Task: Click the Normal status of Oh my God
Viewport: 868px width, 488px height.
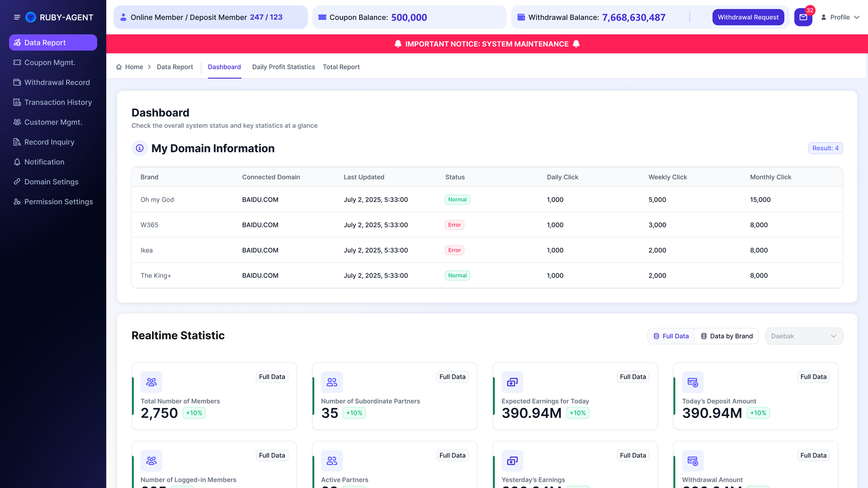Action: coord(457,200)
